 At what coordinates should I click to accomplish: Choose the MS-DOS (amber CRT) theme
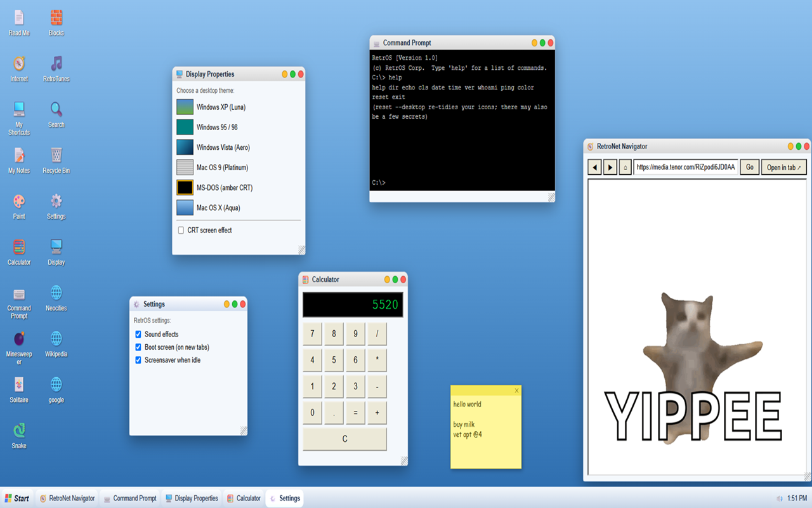click(239, 187)
